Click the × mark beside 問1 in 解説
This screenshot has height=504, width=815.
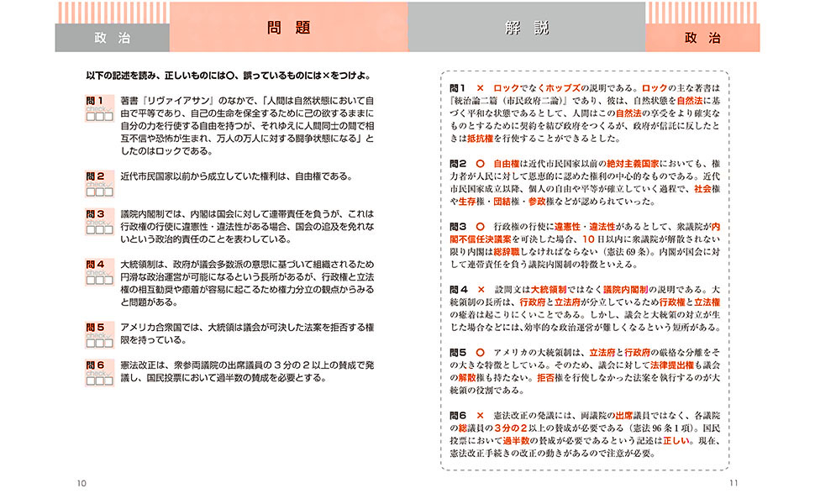click(481, 88)
